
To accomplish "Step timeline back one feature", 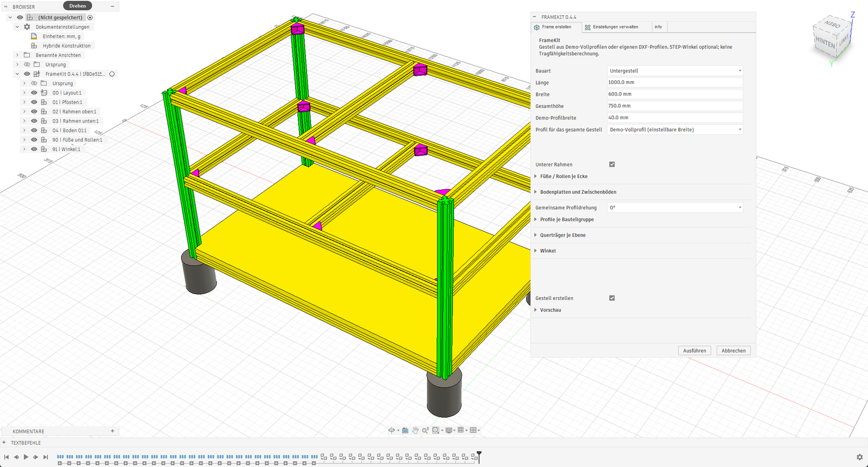I will [x=16, y=457].
